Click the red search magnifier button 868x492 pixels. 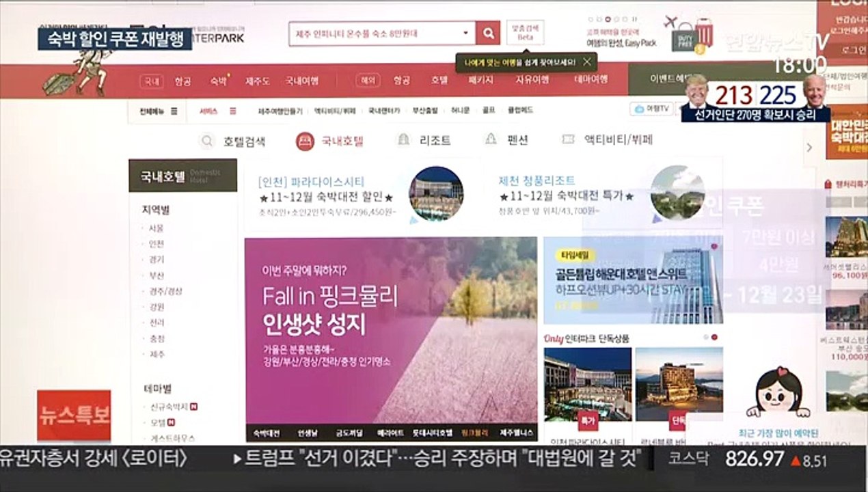coord(488,33)
